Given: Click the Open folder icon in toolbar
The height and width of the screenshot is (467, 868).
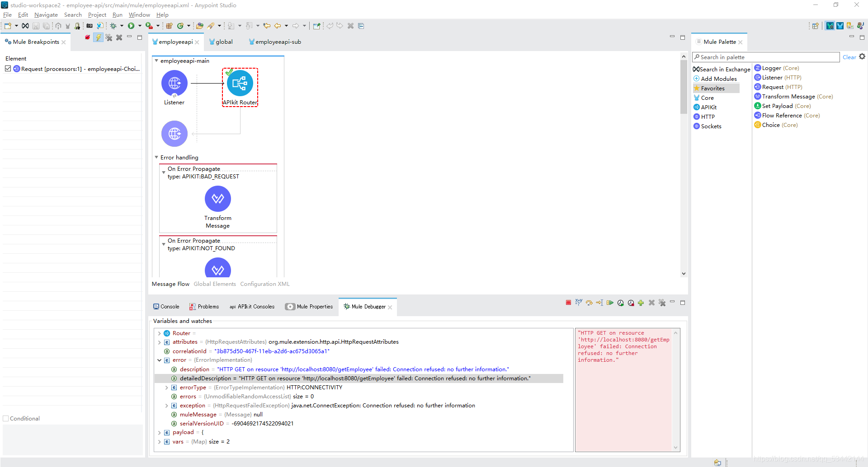Looking at the screenshot, I should tap(199, 26).
